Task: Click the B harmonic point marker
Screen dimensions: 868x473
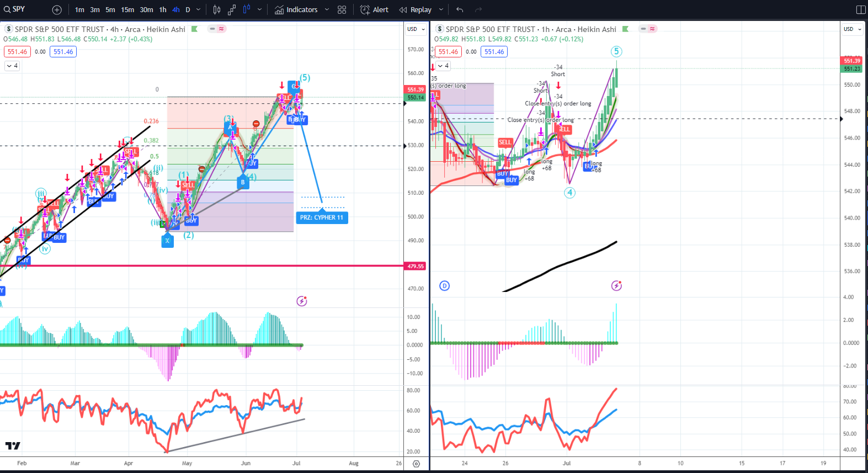Action: tap(243, 182)
